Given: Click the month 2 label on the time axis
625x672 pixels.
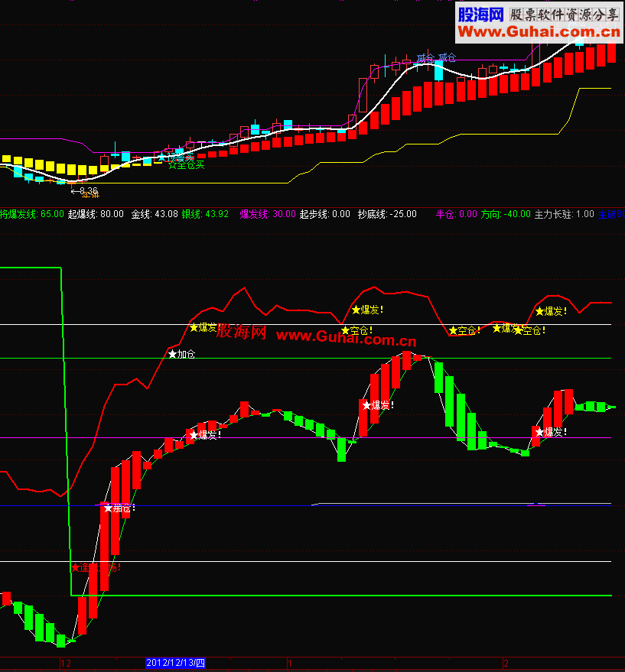Looking at the screenshot, I should [x=506, y=664].
